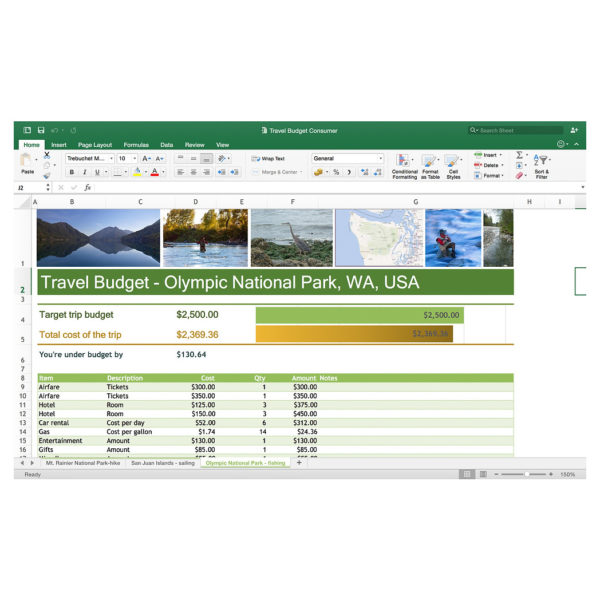Click the Increase Decimal icon
Viewport: 600px width, 600px height.
[x=365, y=172]
